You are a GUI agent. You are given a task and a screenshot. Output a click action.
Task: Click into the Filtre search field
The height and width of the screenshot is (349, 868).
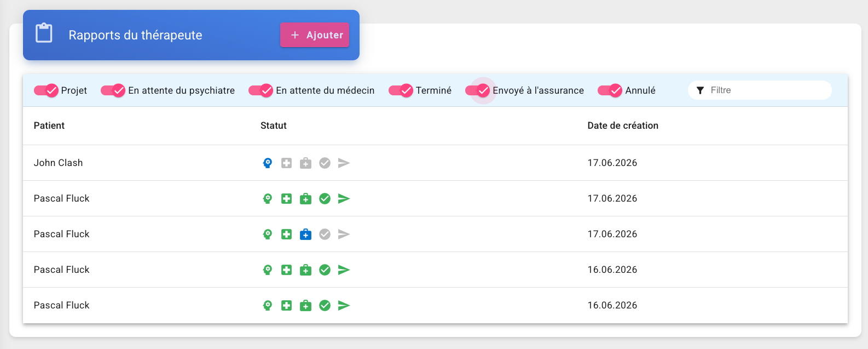click(x=760, y=90)
